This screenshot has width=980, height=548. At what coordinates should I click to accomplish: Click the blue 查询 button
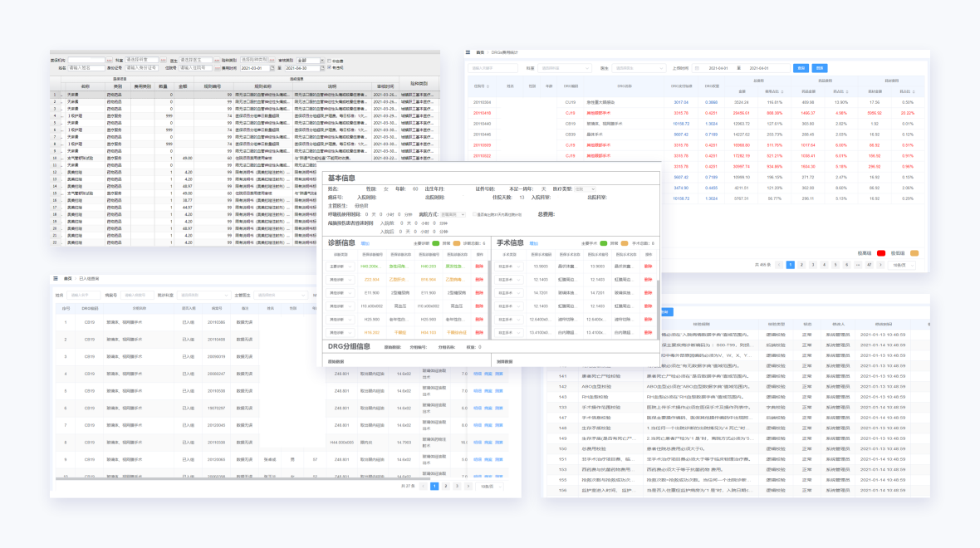[x=801, y=68]
